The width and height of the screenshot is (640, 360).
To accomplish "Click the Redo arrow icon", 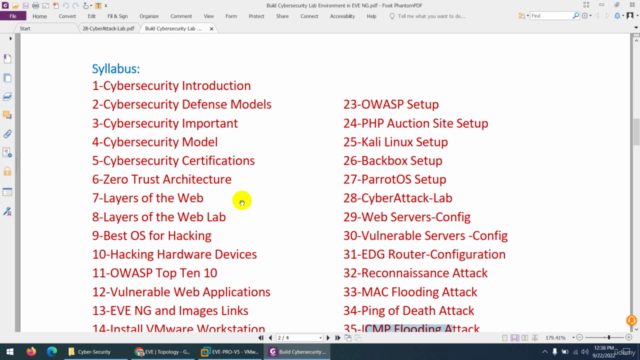I will coord(76,6).
